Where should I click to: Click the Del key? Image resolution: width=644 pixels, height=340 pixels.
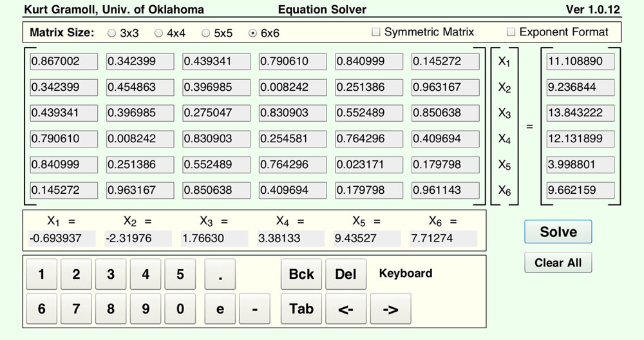346,274
